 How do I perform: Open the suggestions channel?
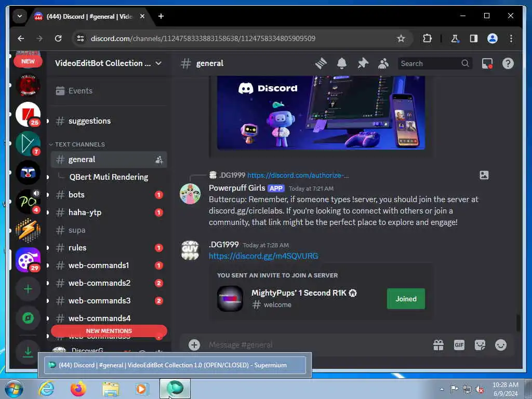109,121
